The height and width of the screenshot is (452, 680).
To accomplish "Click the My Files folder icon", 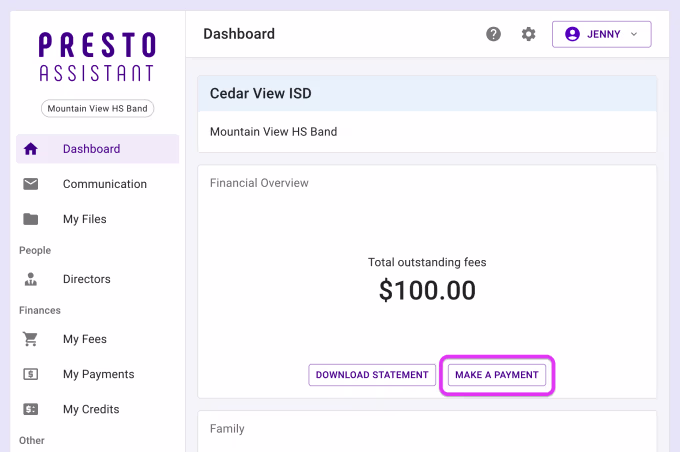I will point(31,219).
